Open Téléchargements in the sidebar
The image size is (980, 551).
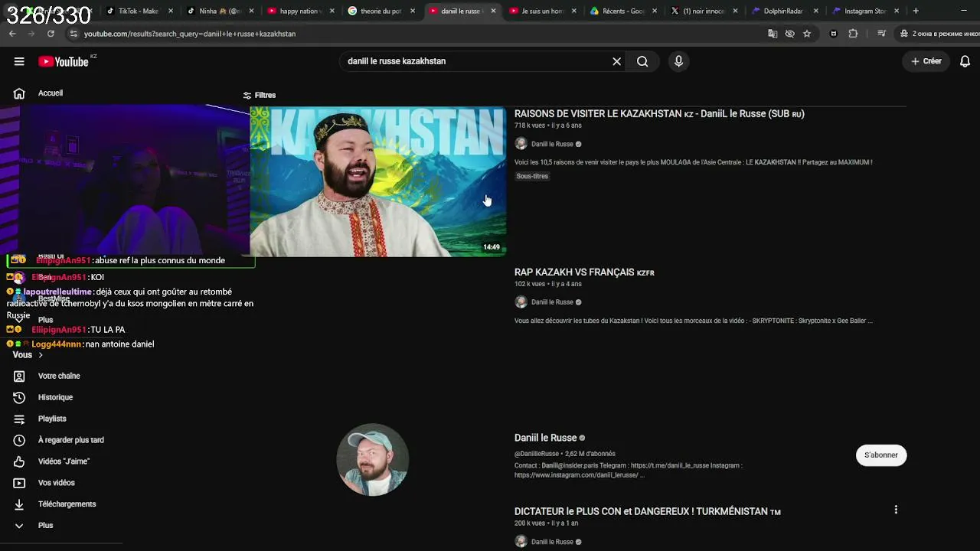point(67,504)
